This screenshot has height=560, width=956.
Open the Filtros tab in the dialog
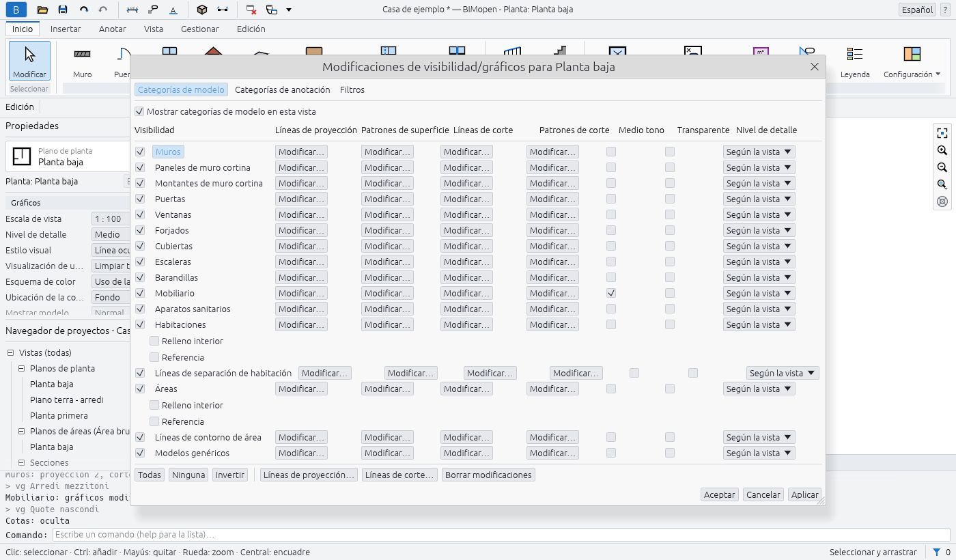point(352,89)
